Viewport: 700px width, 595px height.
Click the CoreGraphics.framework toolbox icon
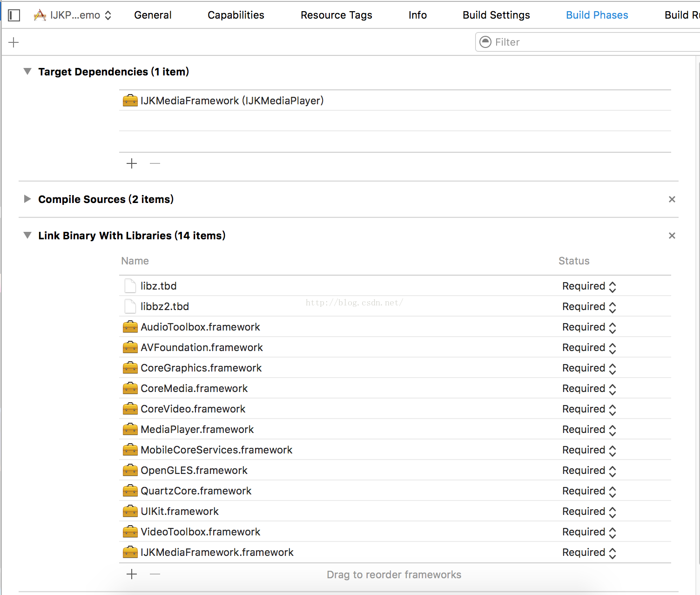(130, 368)
